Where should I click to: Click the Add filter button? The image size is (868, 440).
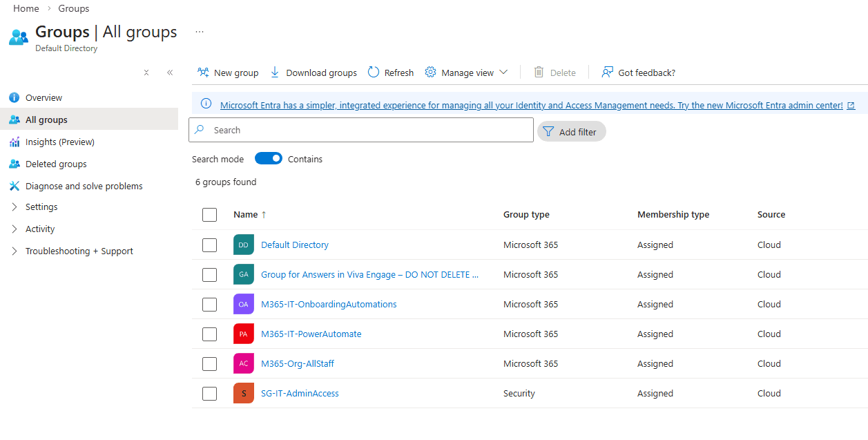571,132
